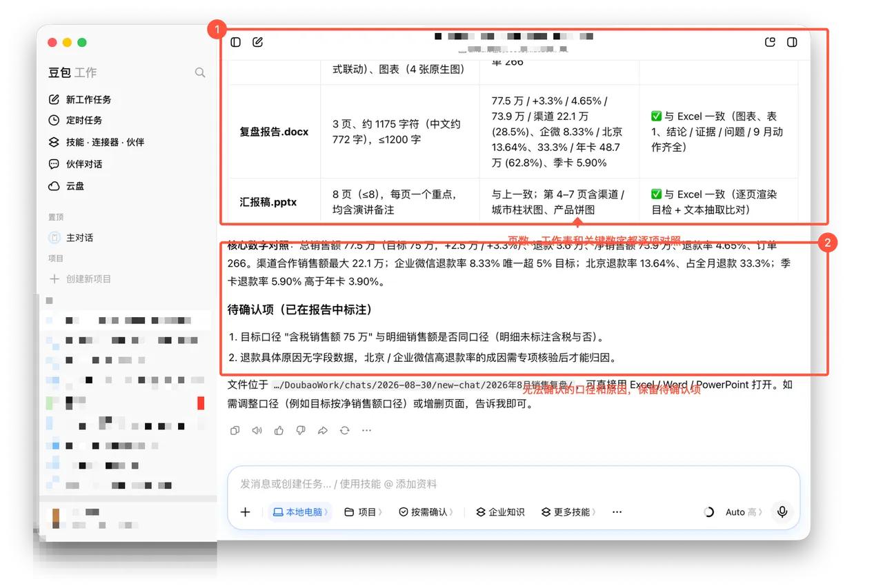Viewport: 883px width, 588px height.
Task: Open the search magnifier in sidebar
Action: point(200,72)
